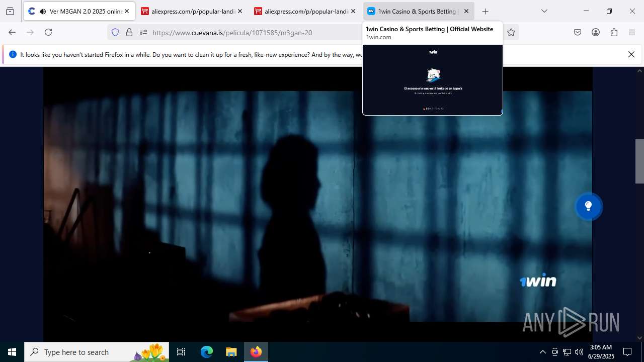Open Firefox View from the tab strip
This screenshot has width=644, height=362.
[x=10, y=11]
